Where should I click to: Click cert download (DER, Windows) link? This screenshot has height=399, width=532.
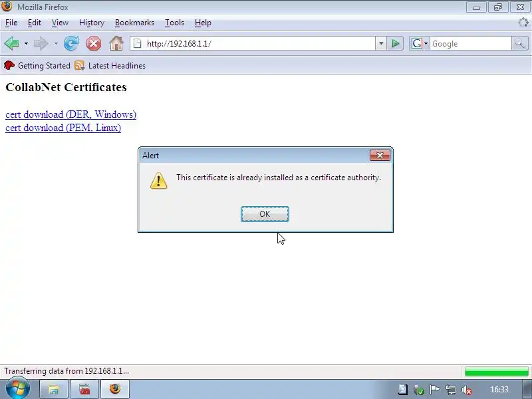click(71, 114)
